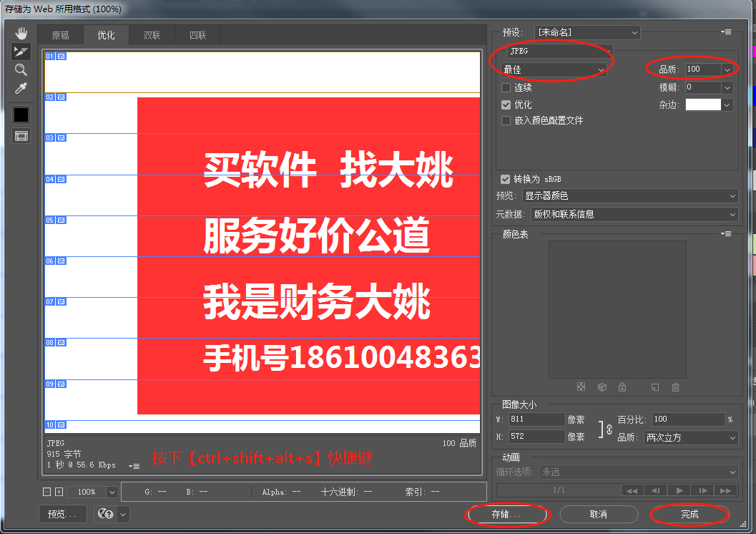Open the 预览 显示器颜色 dropdown
Screen dimensions: 756x534
[630, 196]
